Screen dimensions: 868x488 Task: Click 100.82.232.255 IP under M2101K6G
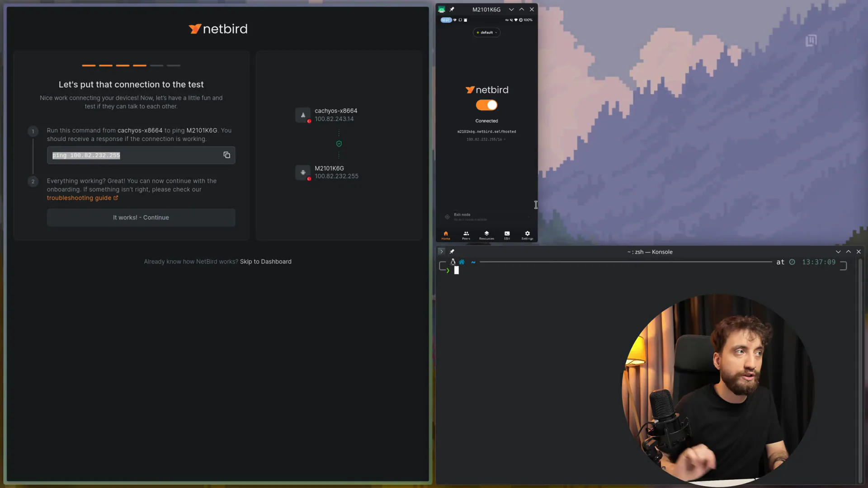336,176
